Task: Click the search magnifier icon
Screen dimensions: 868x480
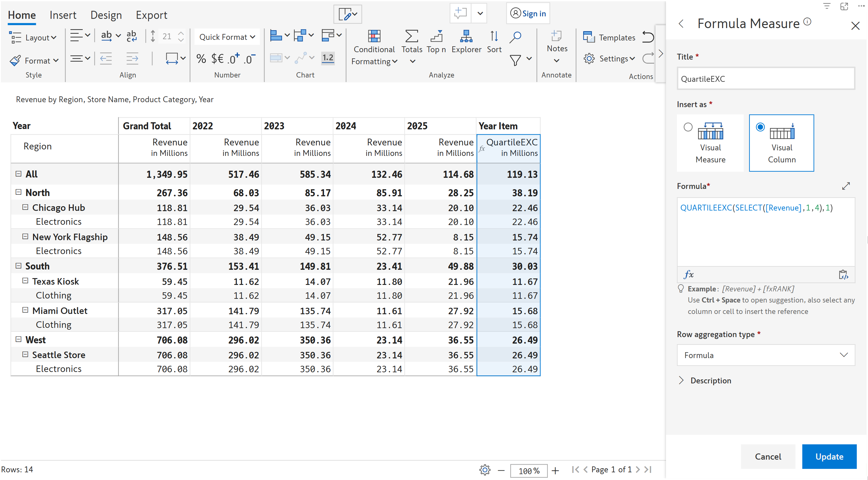Action: 515,37
